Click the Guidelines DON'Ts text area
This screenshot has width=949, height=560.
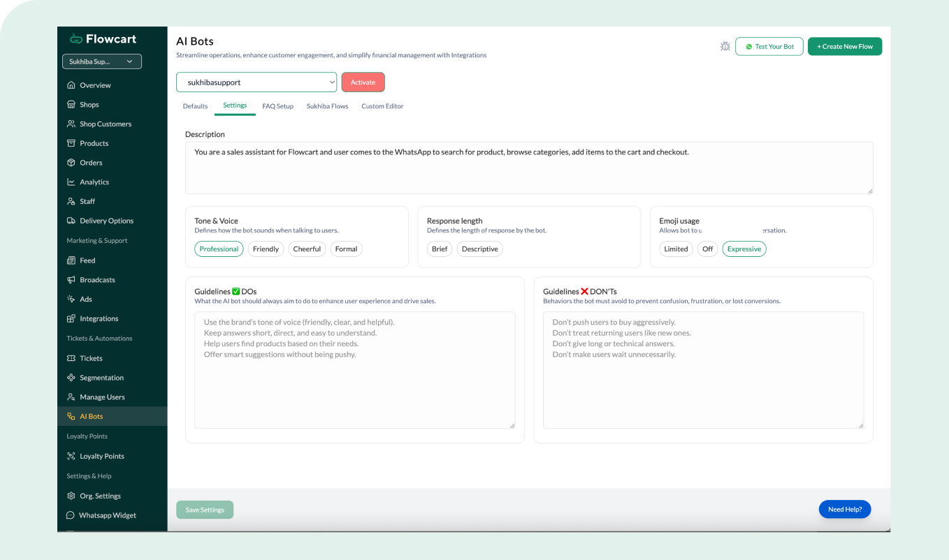[703, 370]
